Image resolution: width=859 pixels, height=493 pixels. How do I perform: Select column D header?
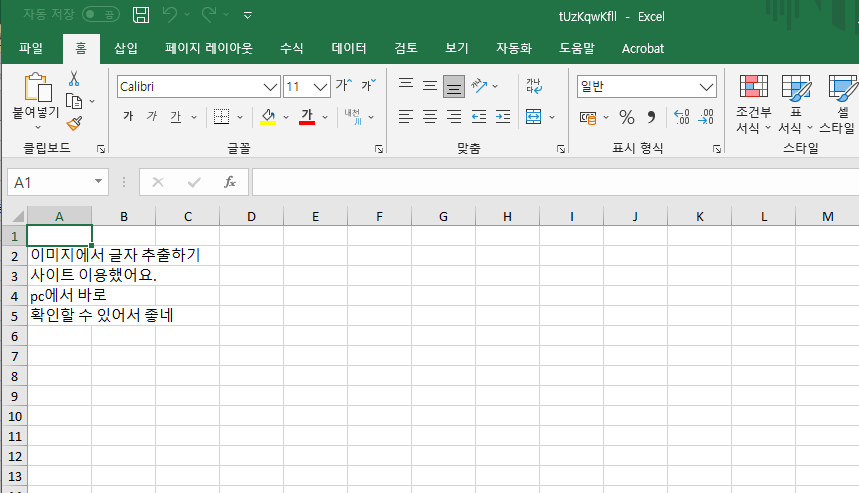(251, 216)
